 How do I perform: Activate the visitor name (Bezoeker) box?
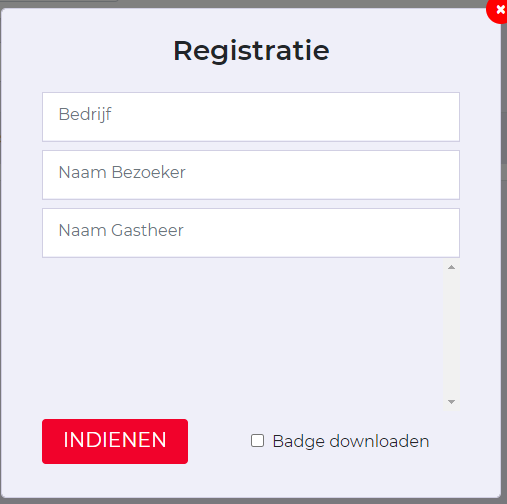[x=251, y=175]
